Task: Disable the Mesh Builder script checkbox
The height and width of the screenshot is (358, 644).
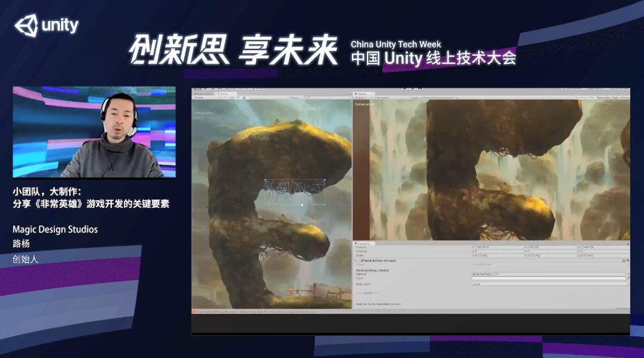Action: [362, 261]
